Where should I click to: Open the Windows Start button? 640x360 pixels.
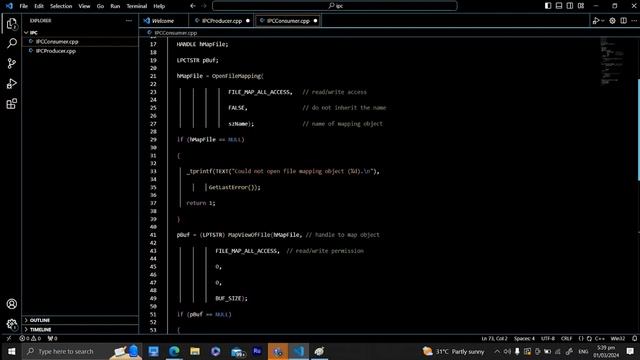(x=11, y=351)
